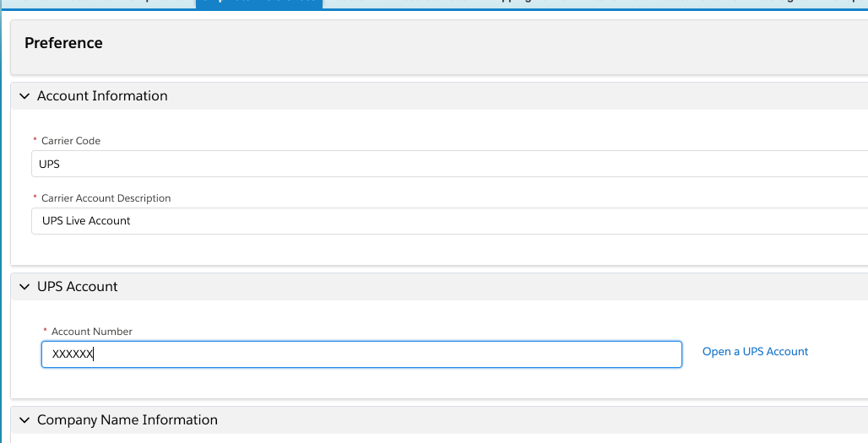This screenshot has height=443, width=868.
Task: Click the 'Account Information' section title
Action: (102, 95)
